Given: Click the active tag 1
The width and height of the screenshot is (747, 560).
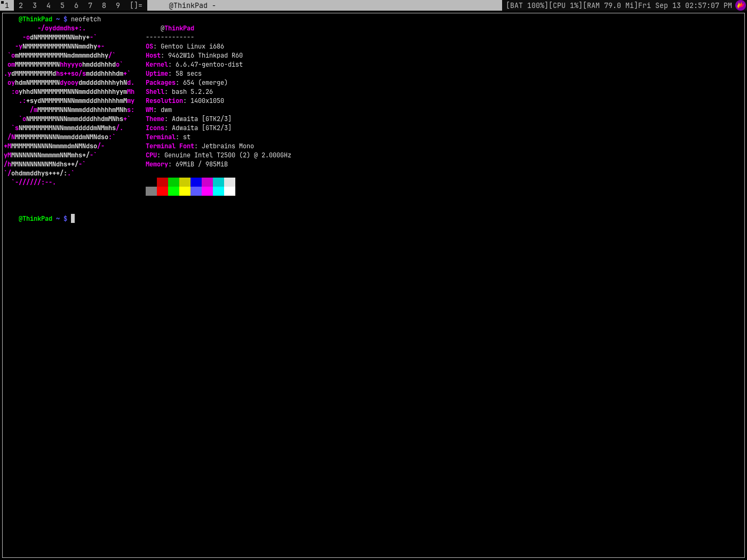Looking at the screenshot, I should click(7, 5).
